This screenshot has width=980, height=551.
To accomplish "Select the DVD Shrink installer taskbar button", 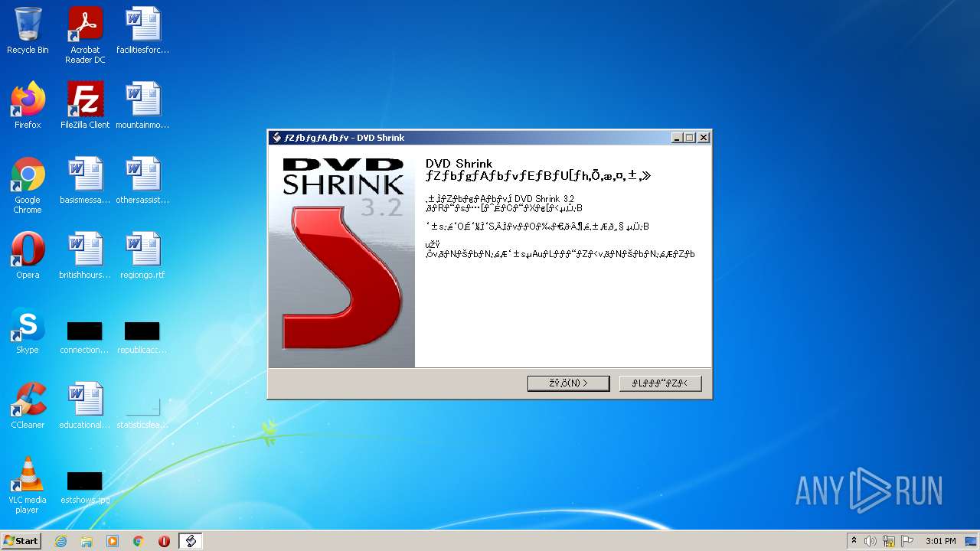I will (x=191, y=541).
